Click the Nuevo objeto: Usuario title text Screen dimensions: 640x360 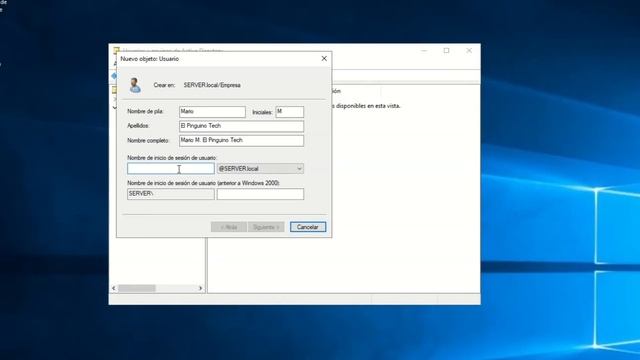[x=149, y=59]
